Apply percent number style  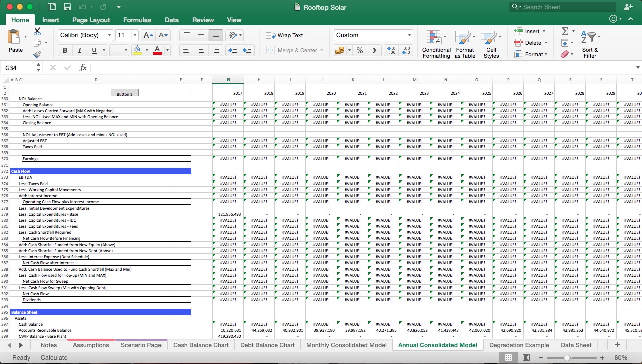pyautogui.click(x=359, y=50)
